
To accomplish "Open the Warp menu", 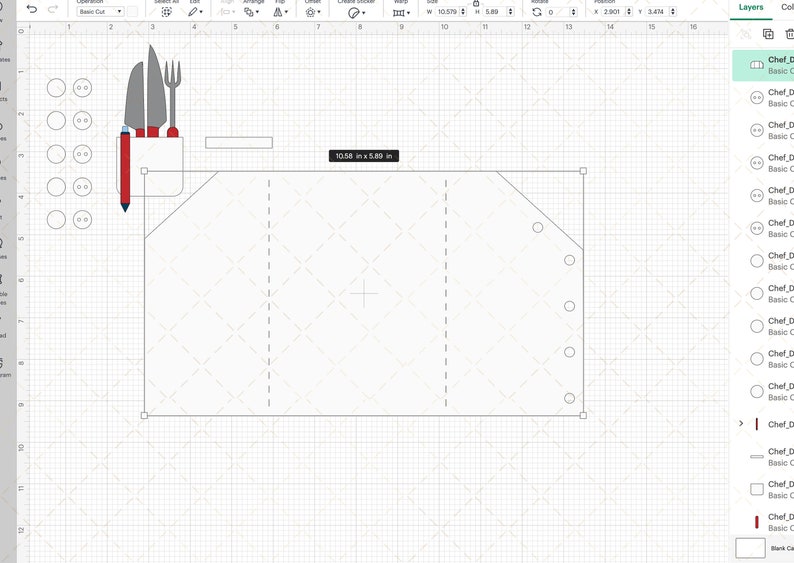I will pyautogui.click(x=402, y=13).
